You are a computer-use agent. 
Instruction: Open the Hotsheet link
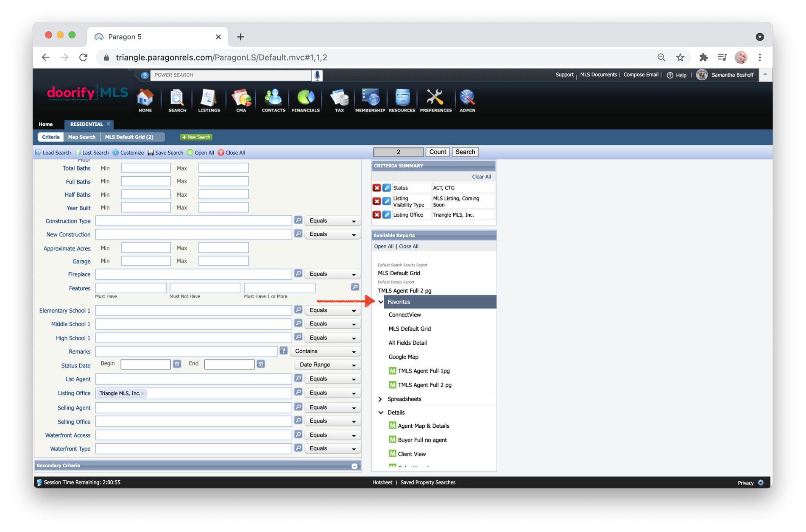382,482
